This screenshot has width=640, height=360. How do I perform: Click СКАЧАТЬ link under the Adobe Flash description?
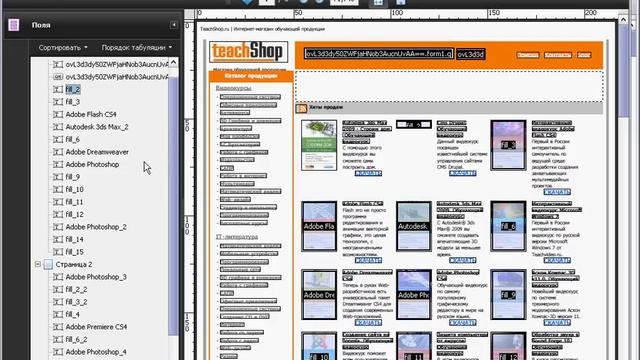coord(368,260)
